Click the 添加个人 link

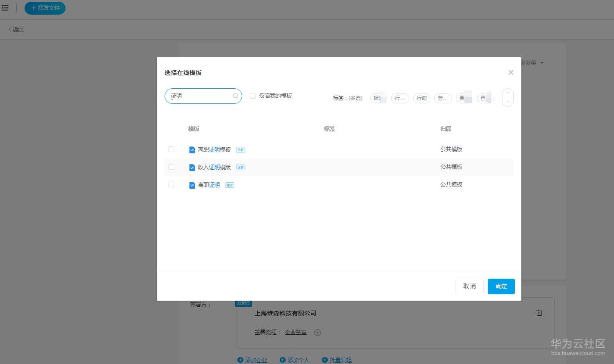tap(295, 360)
